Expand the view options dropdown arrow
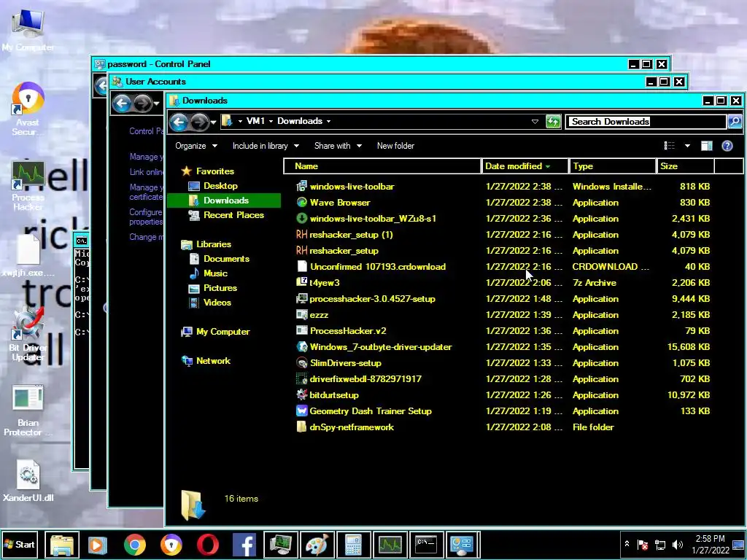Viewport: 747px width, 560px height. 687,146
